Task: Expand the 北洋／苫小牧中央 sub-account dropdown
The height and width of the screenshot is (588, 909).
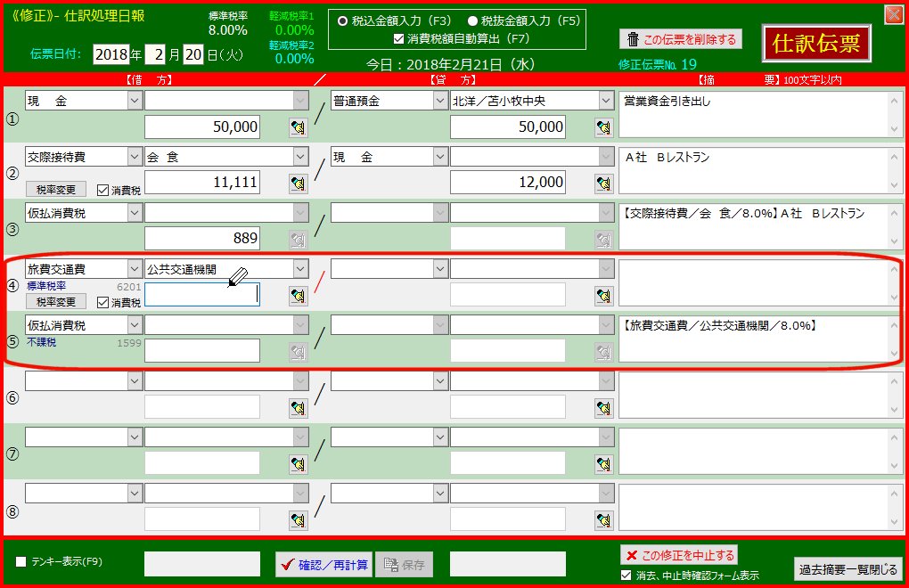Action: click(x=603, y=101)
